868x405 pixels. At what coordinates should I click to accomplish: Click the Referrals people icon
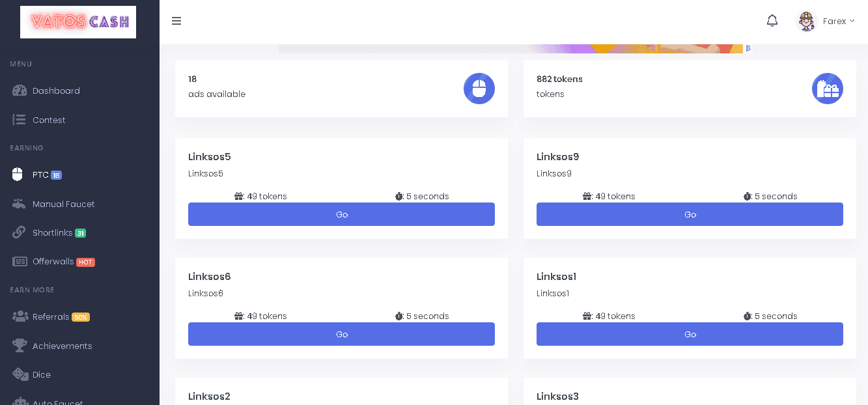click(20, 317)
